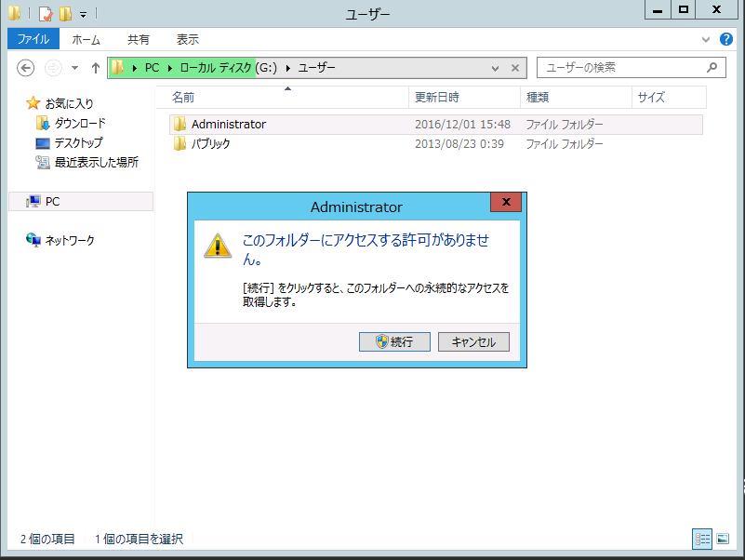Expand the ribbon with the chevron
The image size is (745, 560).
tap(706, 40)
